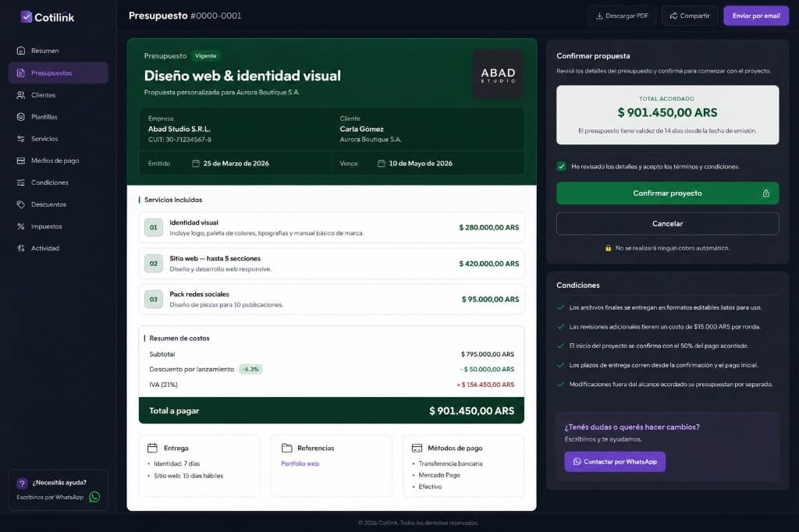Click the $ 95.000,00 ARS price
Image resolution: width=799 pixels, height=532 pixels.
point(490,299)
